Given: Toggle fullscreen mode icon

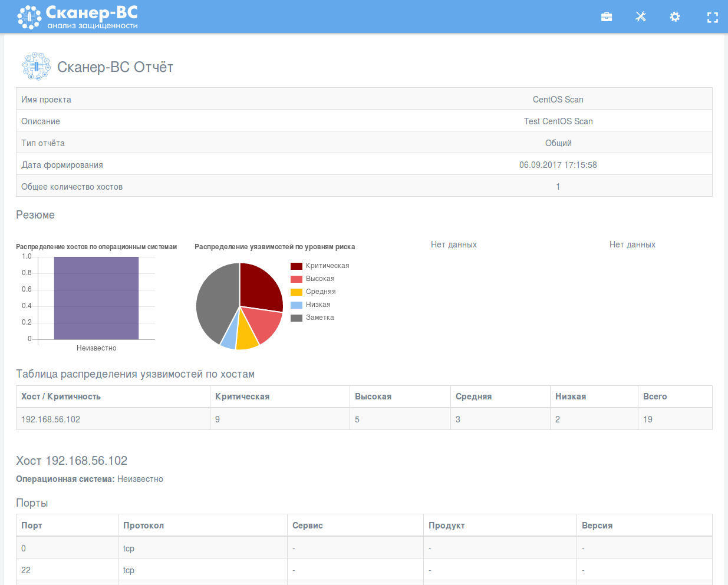Looking at the screenshot, I should coord(713,18).
